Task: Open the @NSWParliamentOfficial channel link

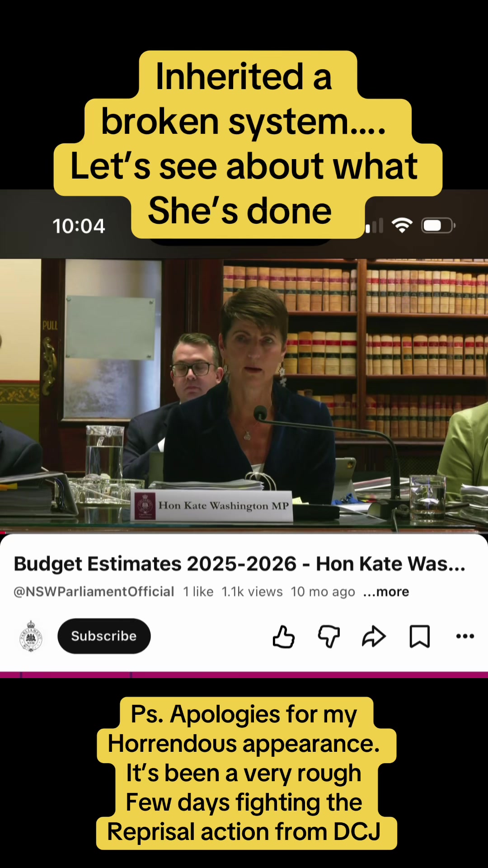Action: tap(94, 592)
